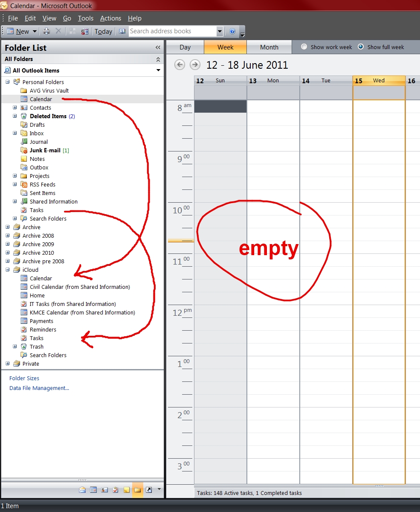Viewport: 420px width, 512px height.
Task: Open the Mail view from the navigation pane
Action: (x=83, y=489)
